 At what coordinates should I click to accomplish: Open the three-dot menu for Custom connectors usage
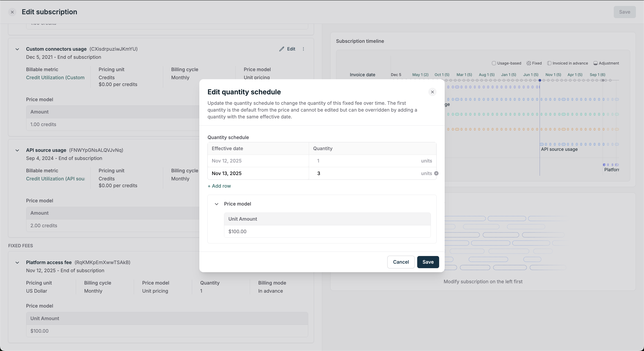pyautogui.click(x=303, y=49)
